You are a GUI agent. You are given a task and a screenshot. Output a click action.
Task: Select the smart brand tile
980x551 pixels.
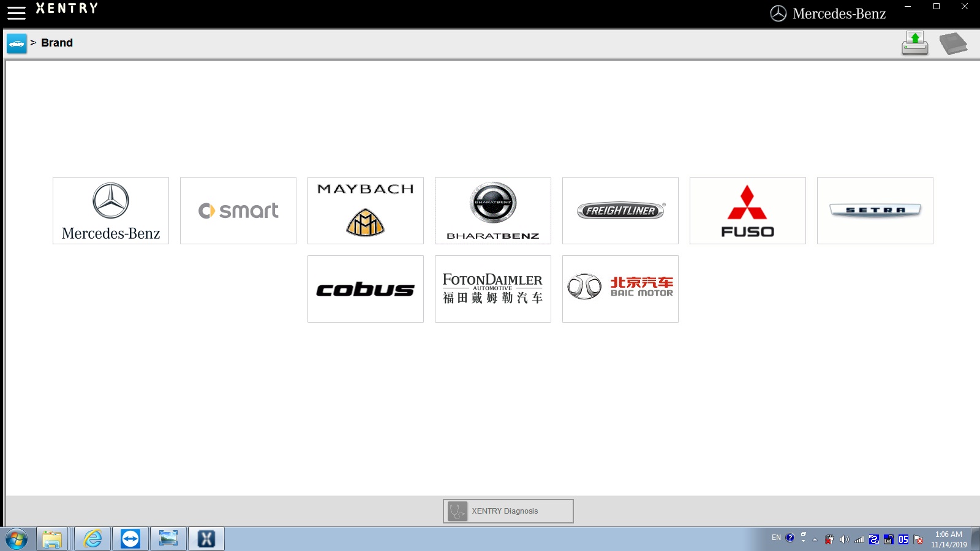[x=238, y=211]
